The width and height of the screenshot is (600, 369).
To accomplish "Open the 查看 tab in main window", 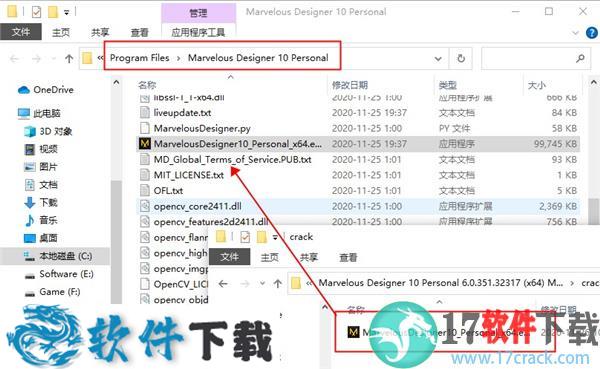I will click(x=140, y=33).
